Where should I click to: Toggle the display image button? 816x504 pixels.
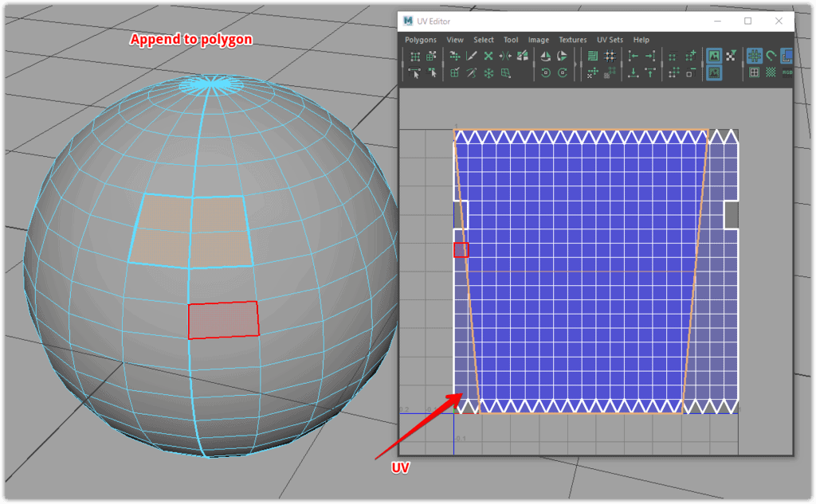[x=714, y=57]
